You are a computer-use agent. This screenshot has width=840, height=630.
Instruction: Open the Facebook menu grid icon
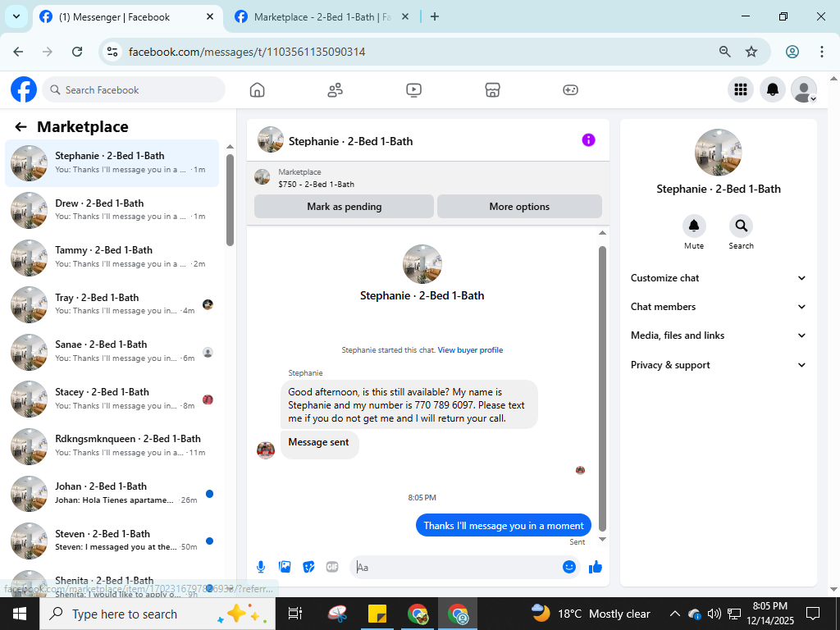pos(741,89)
